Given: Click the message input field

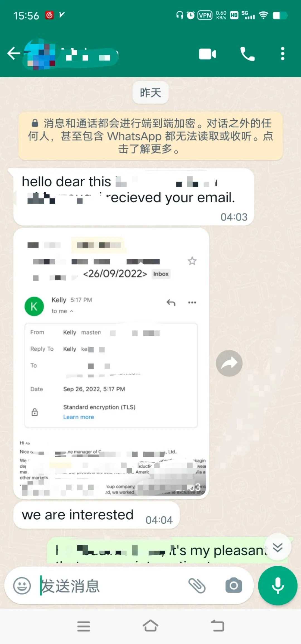Looking at the screenshot, I should (x=111, y=585).
